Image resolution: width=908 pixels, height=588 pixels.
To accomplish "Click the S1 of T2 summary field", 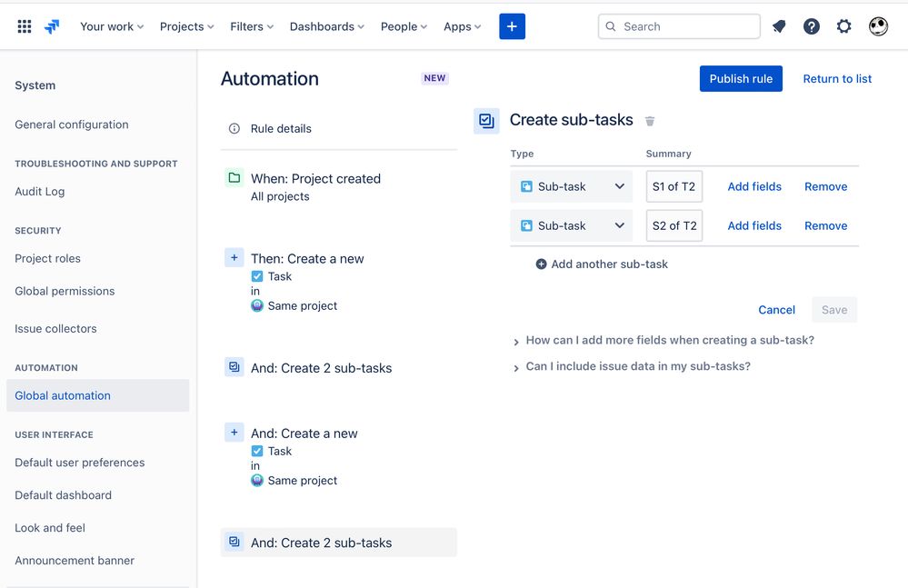I will [674, 186].
